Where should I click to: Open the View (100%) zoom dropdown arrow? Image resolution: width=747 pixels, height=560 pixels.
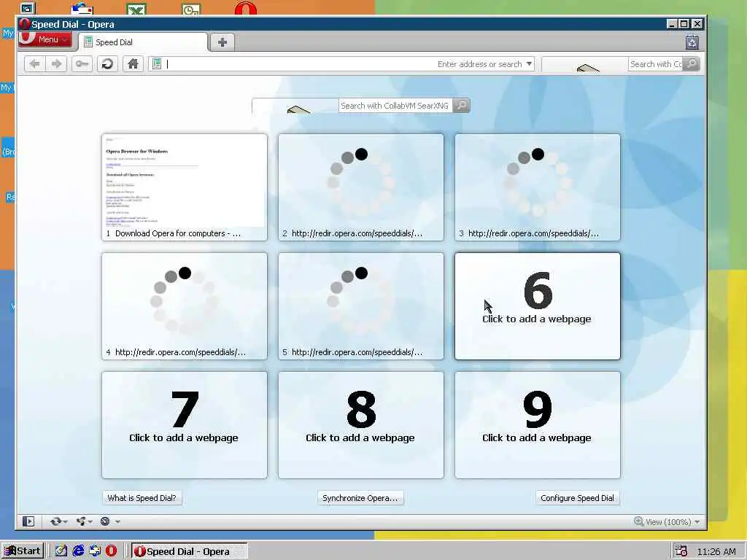click(697, 522)
